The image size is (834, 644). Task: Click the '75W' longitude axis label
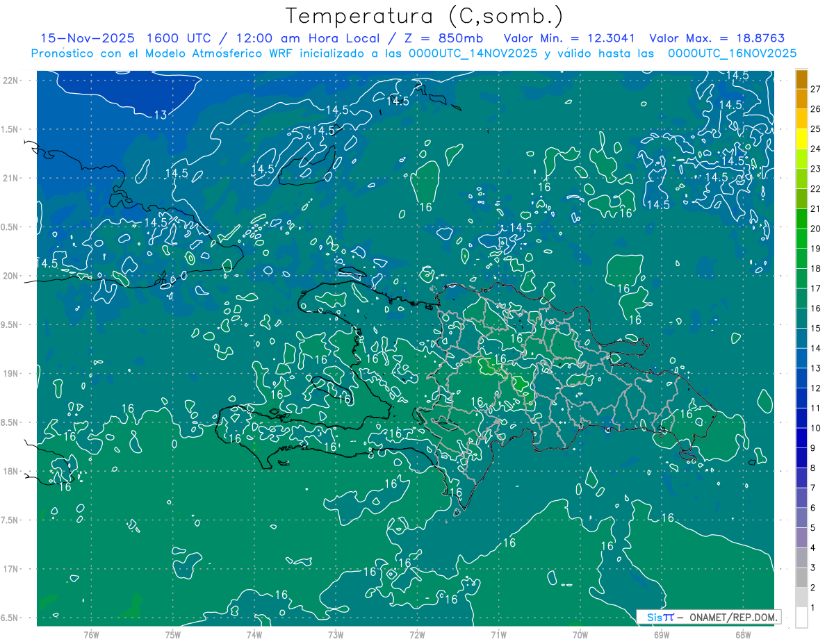(172, 634)
